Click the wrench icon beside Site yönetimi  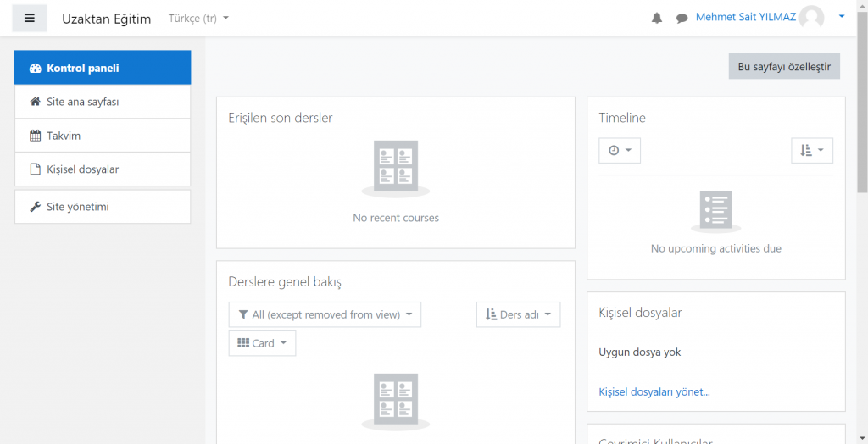[x=36, y=207]
